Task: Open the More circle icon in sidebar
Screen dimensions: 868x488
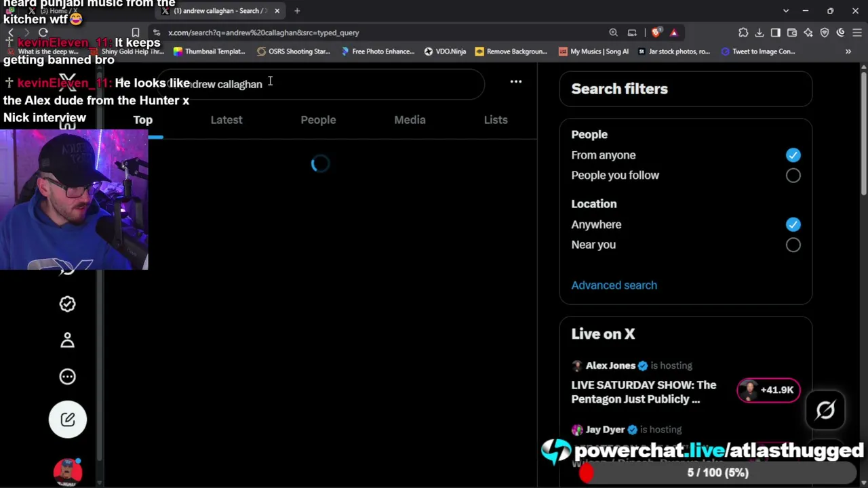Action: 67,376
